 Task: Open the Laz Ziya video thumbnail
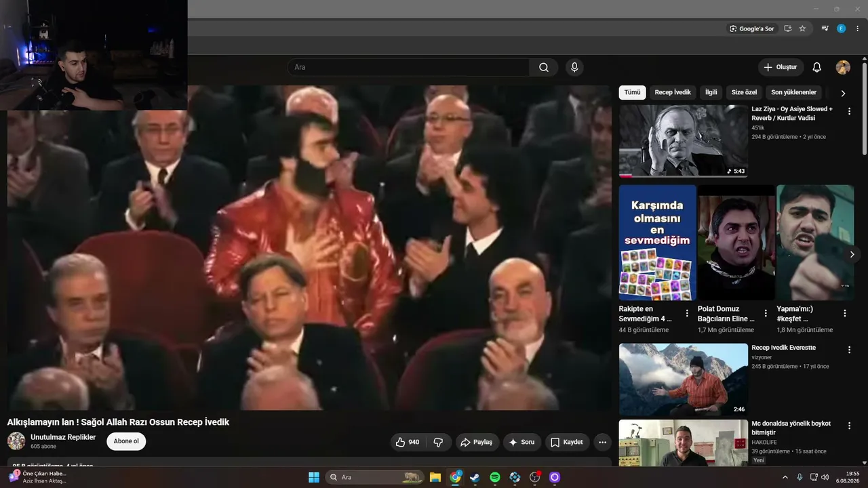click(684, 141)
